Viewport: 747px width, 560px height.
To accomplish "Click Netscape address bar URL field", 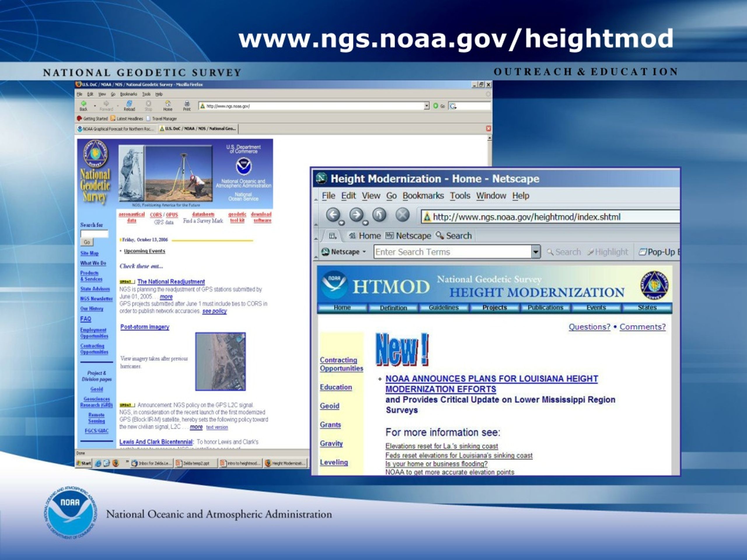I will click(550, 217).
